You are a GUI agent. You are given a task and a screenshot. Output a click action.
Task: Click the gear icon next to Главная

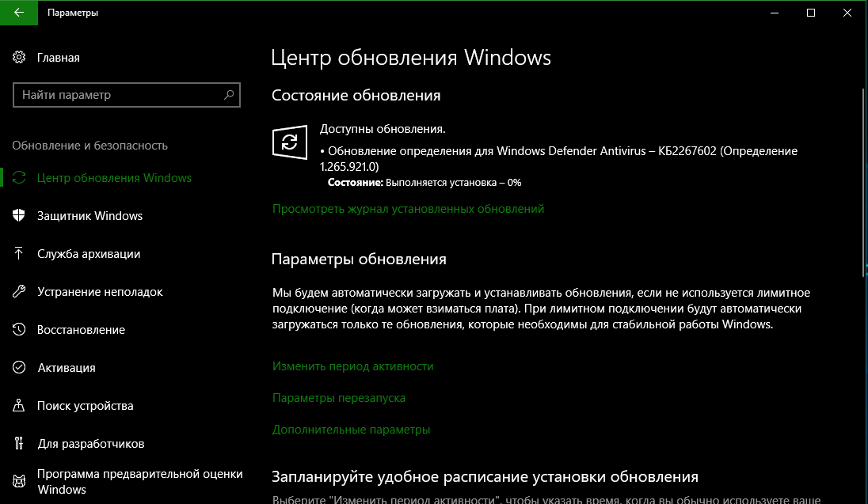click(x=19, y=58)
